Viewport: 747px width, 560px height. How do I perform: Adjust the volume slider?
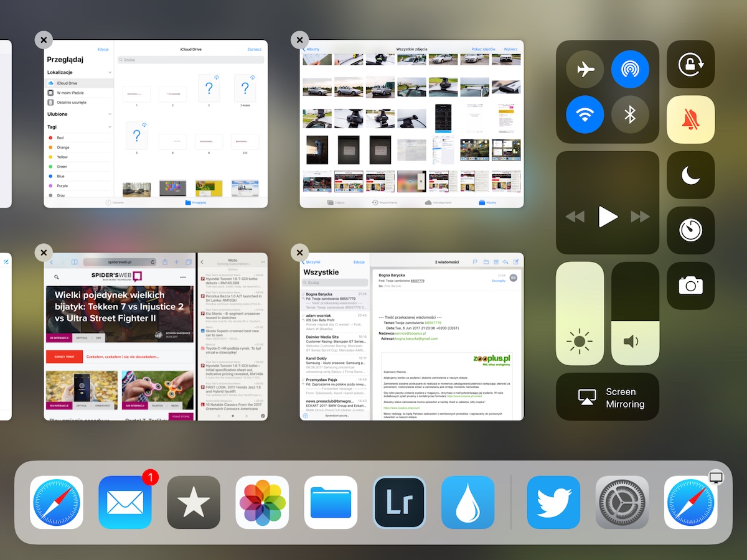click(x=635, y=314)
